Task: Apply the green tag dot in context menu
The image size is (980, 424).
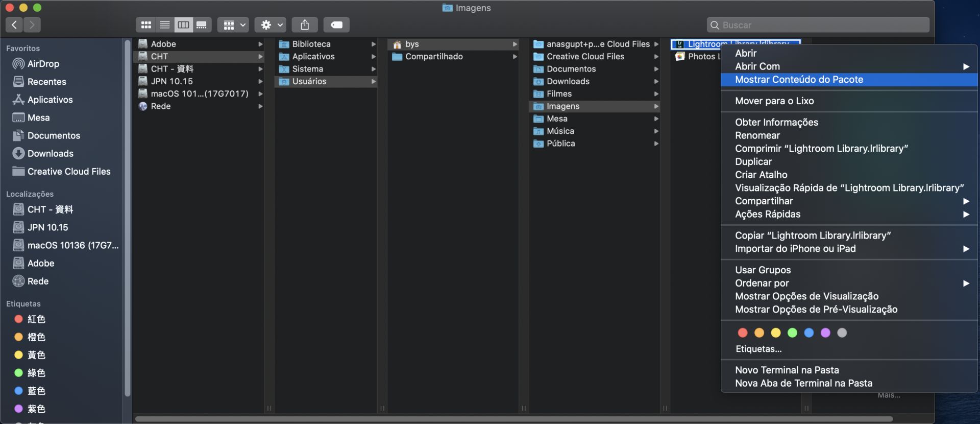Action: [792, 333]
